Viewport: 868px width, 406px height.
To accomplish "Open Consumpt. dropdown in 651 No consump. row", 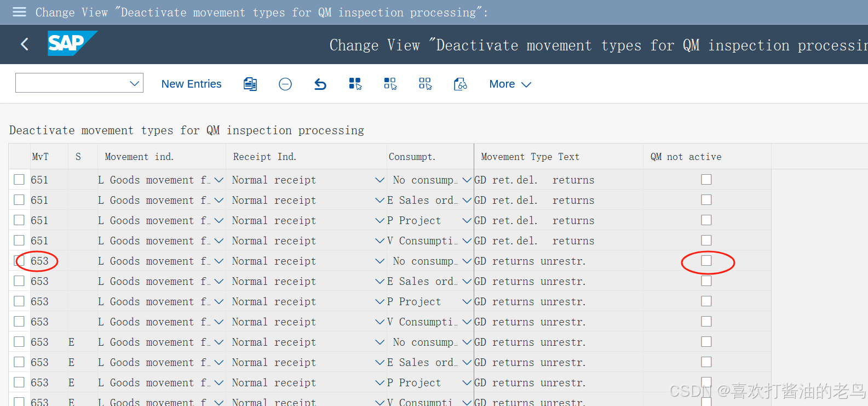I will (x=467, y=180).
